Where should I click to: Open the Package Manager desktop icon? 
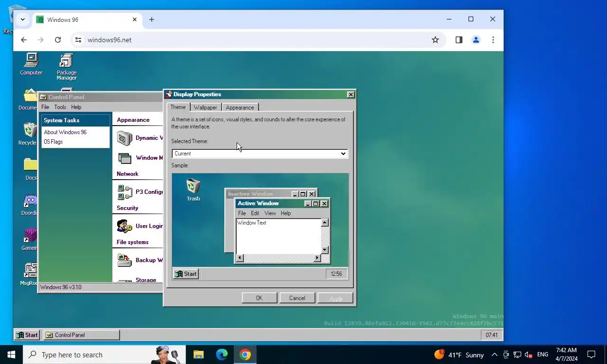coord(66,66)
